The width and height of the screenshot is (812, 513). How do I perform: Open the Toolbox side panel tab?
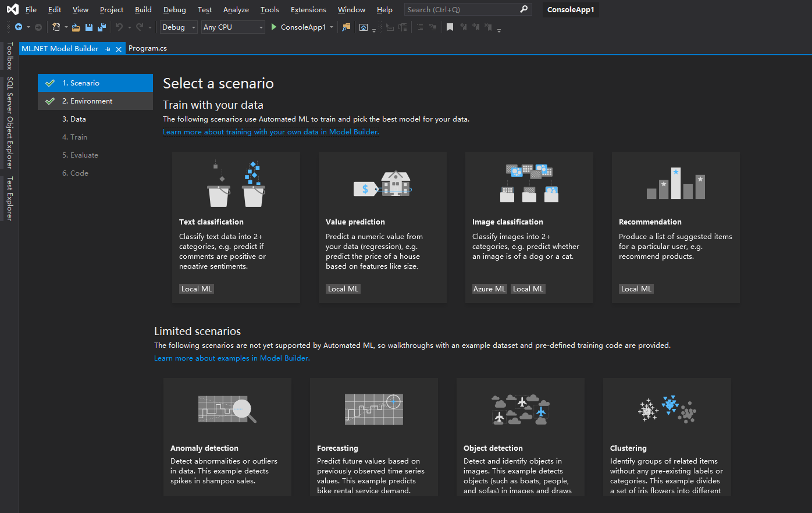click(9, 56)
